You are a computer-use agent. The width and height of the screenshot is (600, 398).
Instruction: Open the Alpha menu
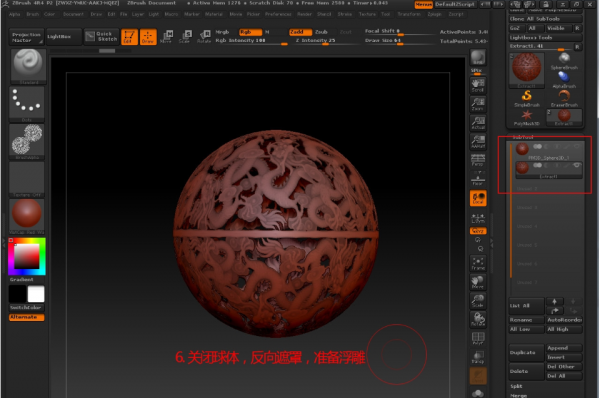pos(15,14)
